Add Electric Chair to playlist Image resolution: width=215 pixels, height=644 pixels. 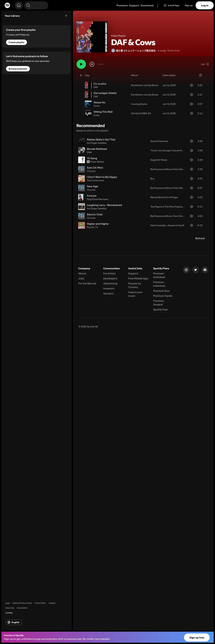[x=191, y=216]
